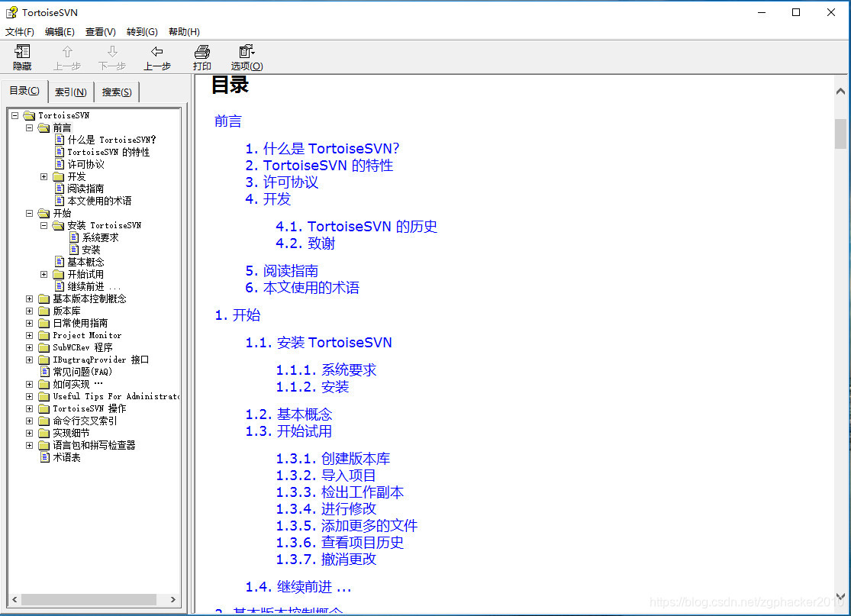Click the folder icon beside 开始试用

tap(59, 275)
